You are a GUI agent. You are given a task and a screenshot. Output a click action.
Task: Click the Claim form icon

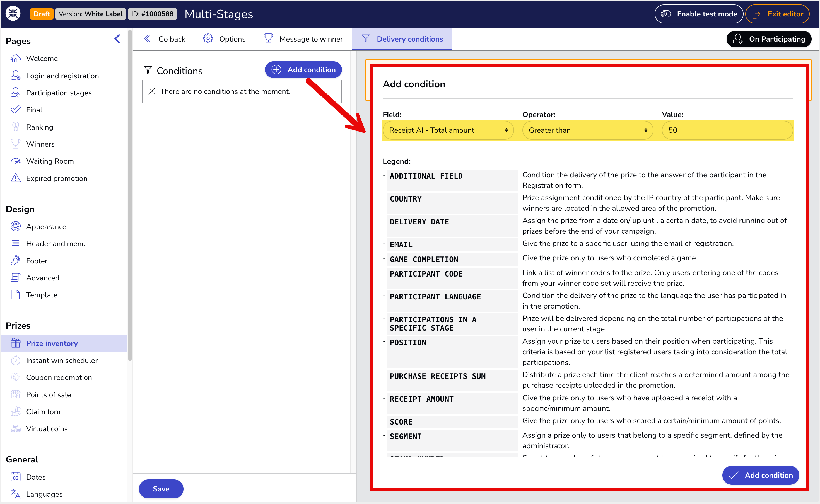(15, 411)
